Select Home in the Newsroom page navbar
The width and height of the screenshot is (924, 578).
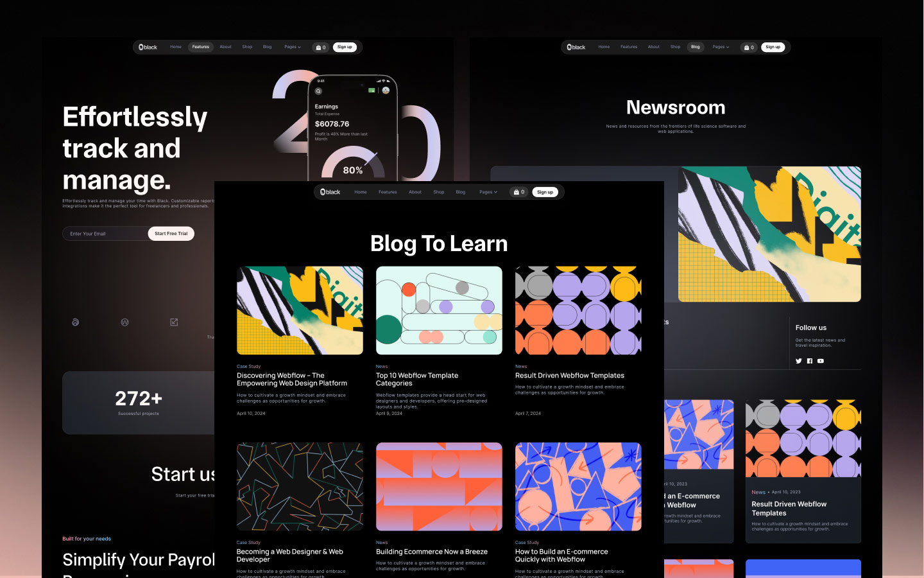(x=604, y=47)
